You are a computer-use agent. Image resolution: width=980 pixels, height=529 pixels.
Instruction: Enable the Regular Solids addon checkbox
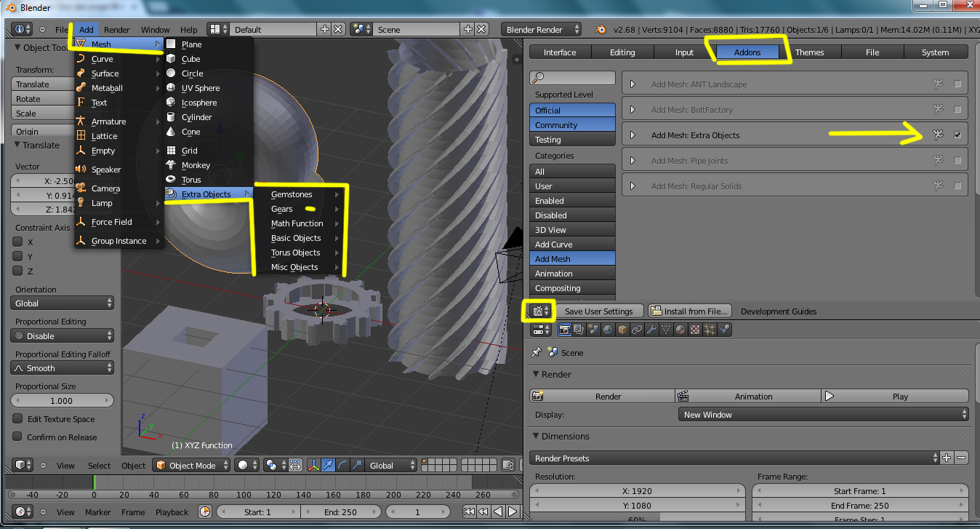(957, 186)
